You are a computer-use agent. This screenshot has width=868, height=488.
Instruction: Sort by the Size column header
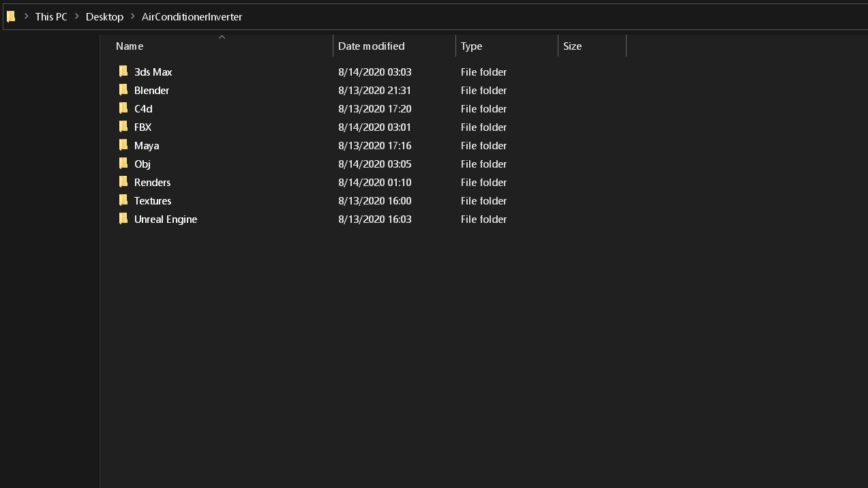click(x=573, y=46)
